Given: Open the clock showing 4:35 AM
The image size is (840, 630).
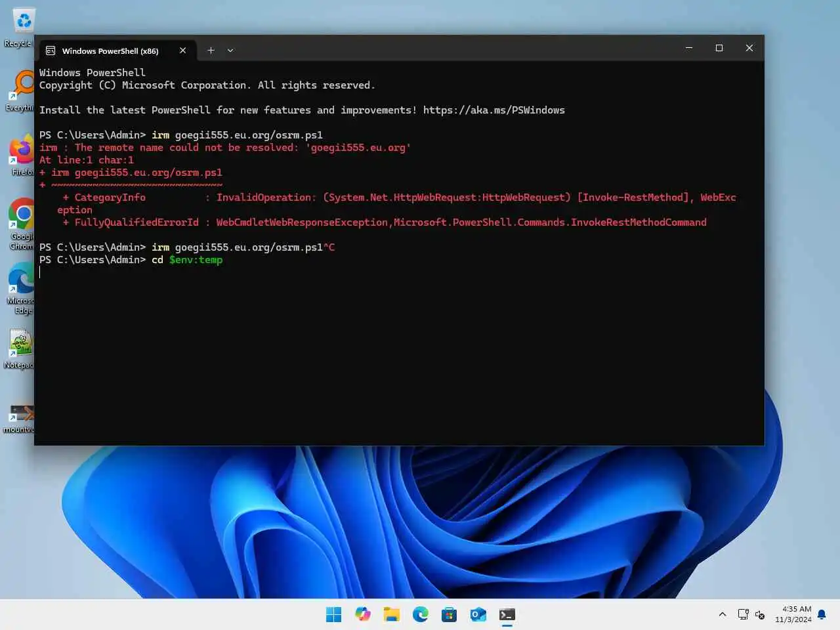Looking at the screenshot, I should tap(793, 614).
